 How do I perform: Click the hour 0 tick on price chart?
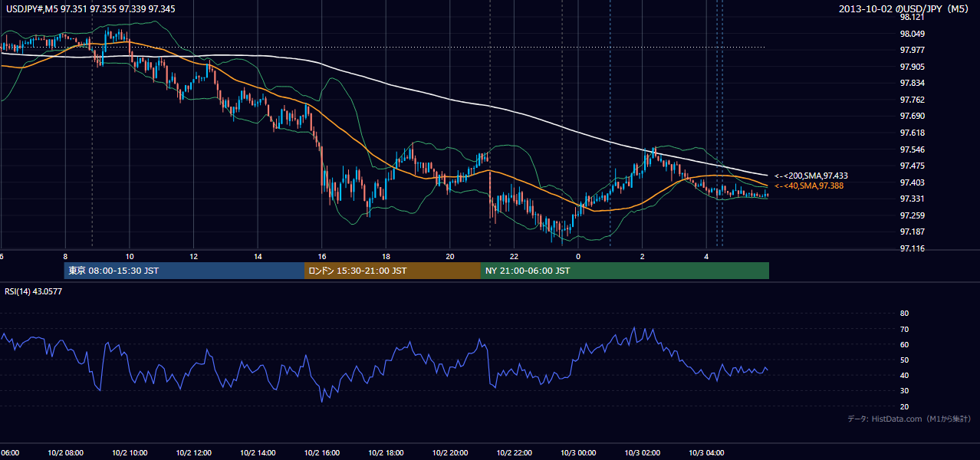pos(578,257)
